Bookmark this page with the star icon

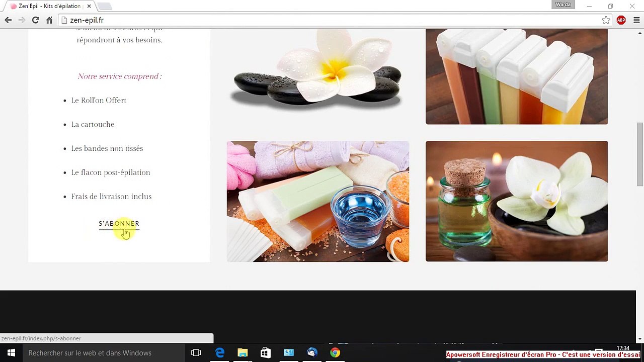point(606,20)
